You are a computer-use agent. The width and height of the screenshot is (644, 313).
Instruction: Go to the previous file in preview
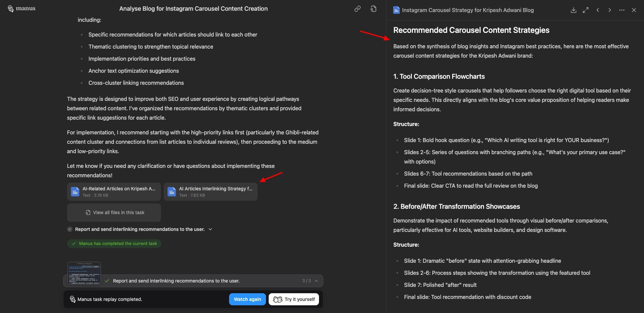click(598, 10)
